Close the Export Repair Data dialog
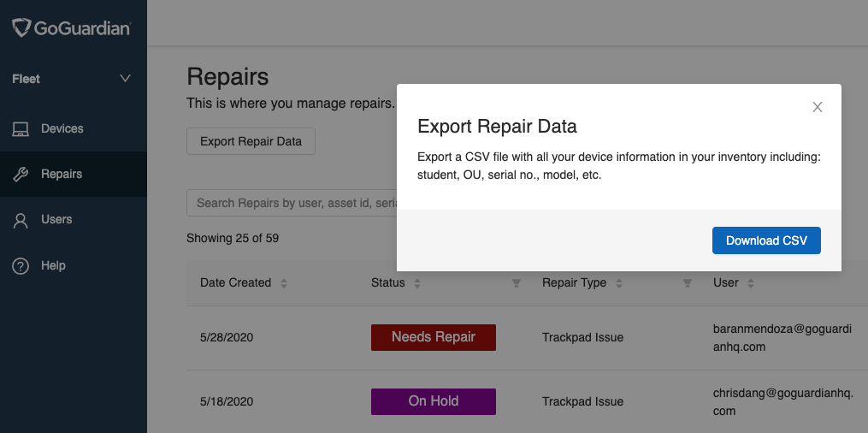868x433 pixels. [817, 108]
